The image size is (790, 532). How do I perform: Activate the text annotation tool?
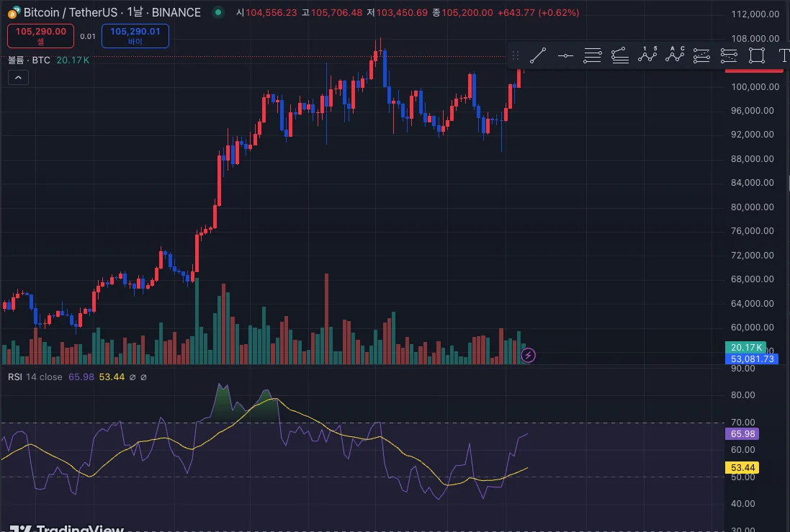pos(783,55)
